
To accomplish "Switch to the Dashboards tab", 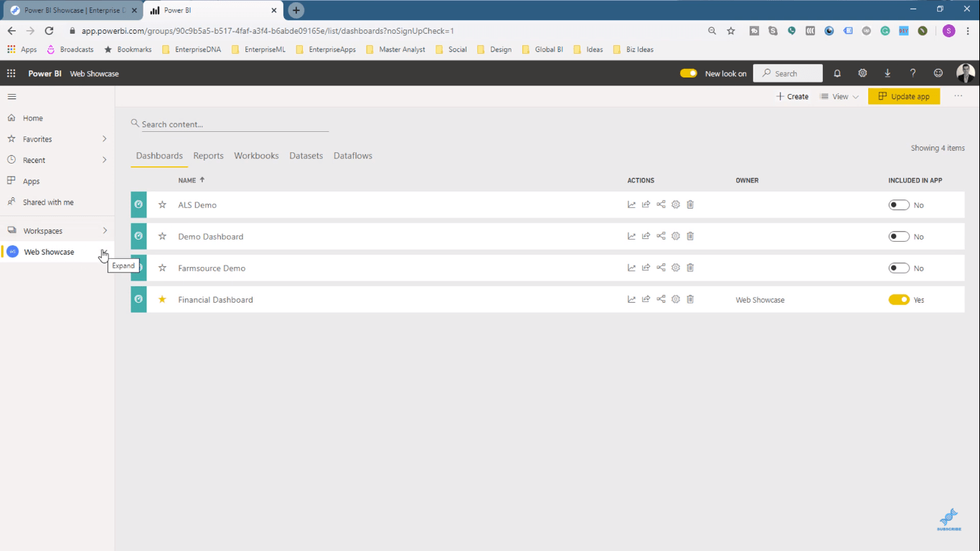I will (x=159, y=156).
